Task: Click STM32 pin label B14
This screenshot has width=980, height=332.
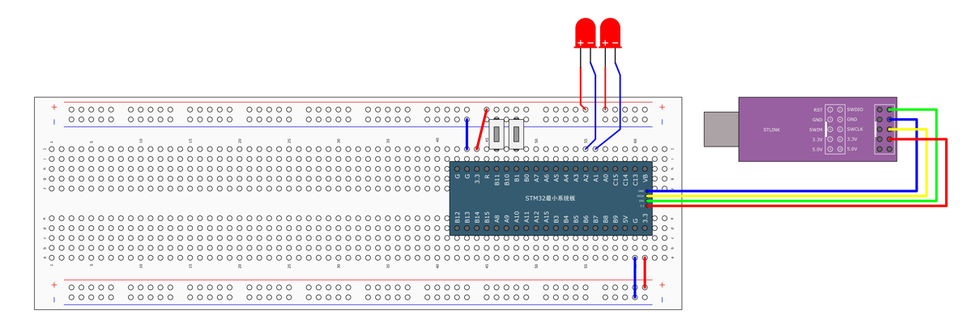Action: click(477, 217)
